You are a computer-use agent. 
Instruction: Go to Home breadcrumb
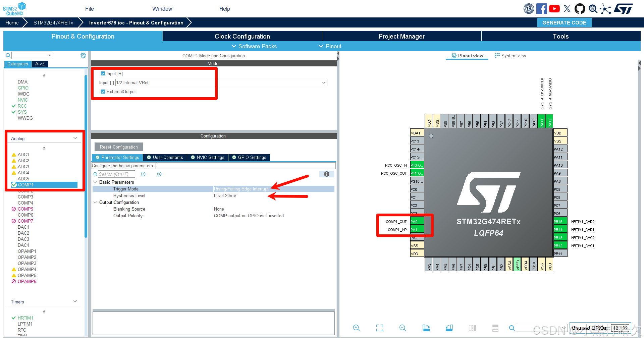coord(12,22)
